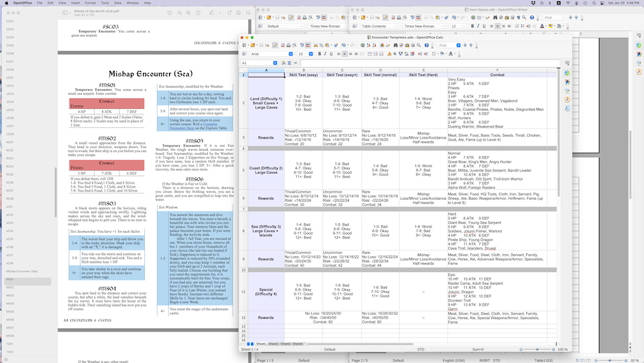
Task: Toggle Edit File mode in Calc toolbar
Action: pyautogui.click(x=274, y=45)
